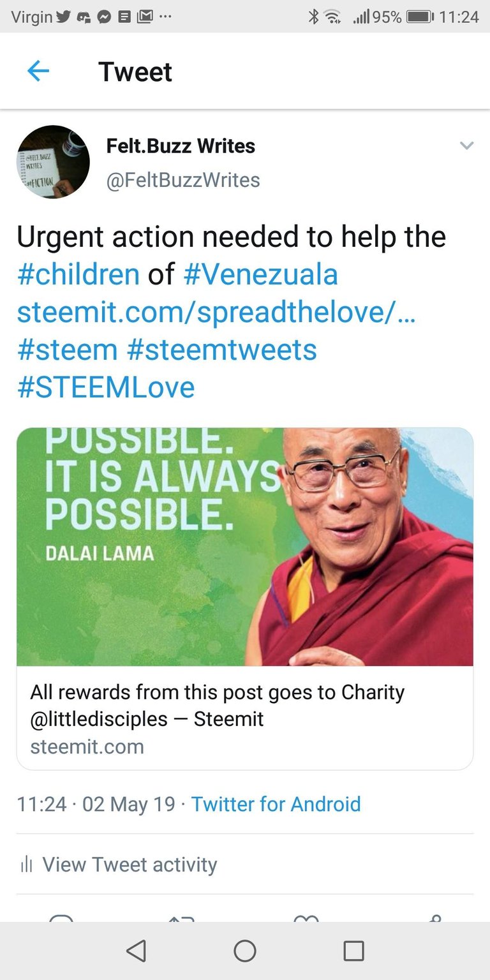Tap the back arrow icon
The image size is (490, 980).
click(x=38, y=71)
